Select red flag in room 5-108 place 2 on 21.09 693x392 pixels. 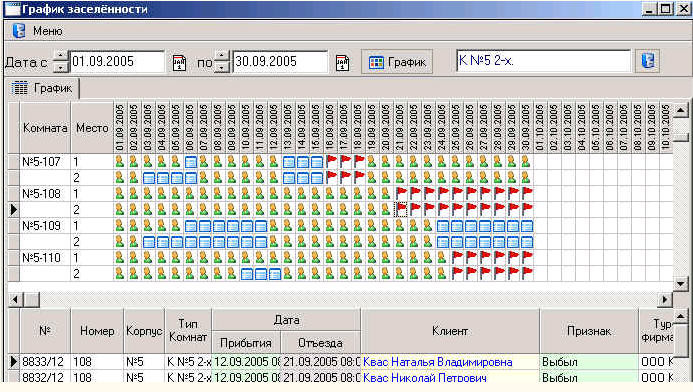tap(401, 209)
